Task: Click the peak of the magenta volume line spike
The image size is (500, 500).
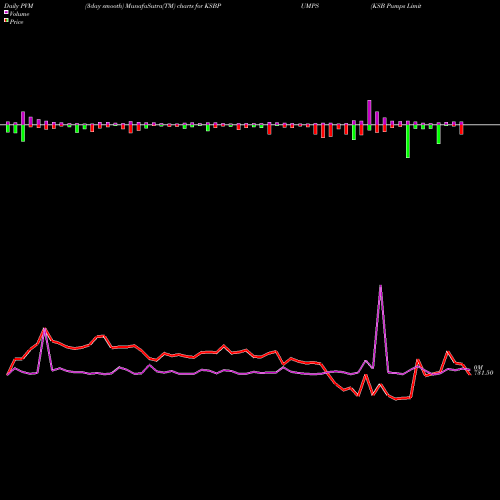Action: 380,286
